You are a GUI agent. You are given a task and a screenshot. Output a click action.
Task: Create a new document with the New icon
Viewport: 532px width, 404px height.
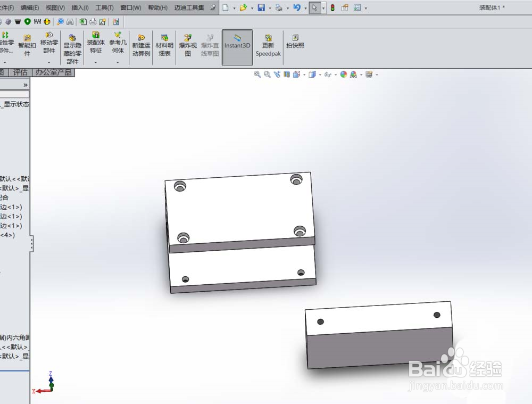click(x=226, y=8)
